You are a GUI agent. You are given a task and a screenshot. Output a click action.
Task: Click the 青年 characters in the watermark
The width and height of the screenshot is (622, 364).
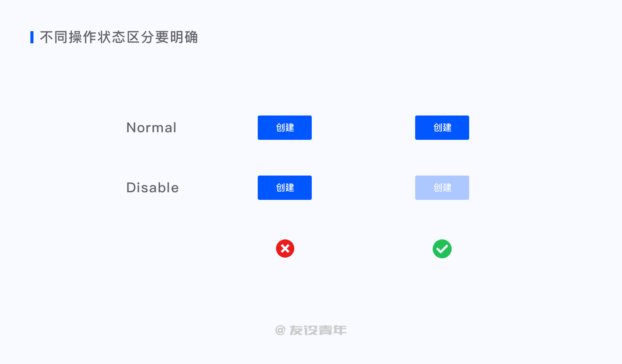point(333,330)
